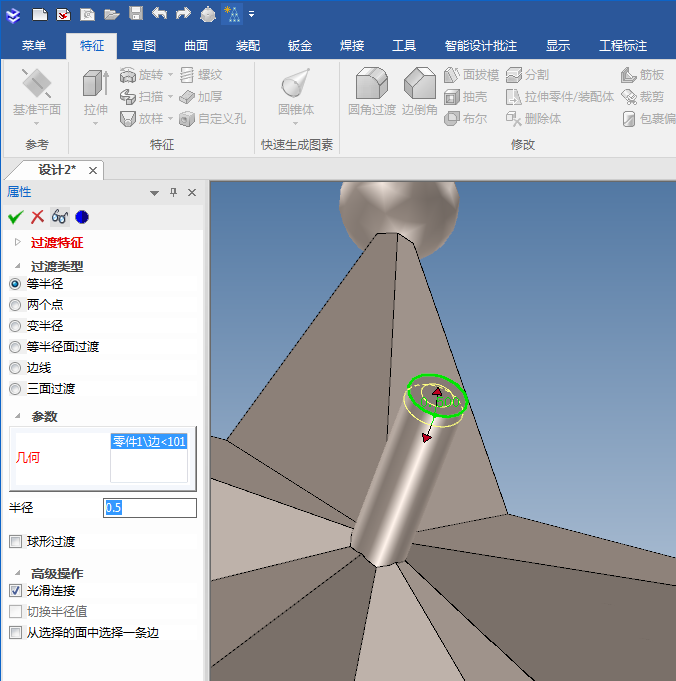
Task: Open the 属性 panel options dropdown arrow
Action: 154,193
